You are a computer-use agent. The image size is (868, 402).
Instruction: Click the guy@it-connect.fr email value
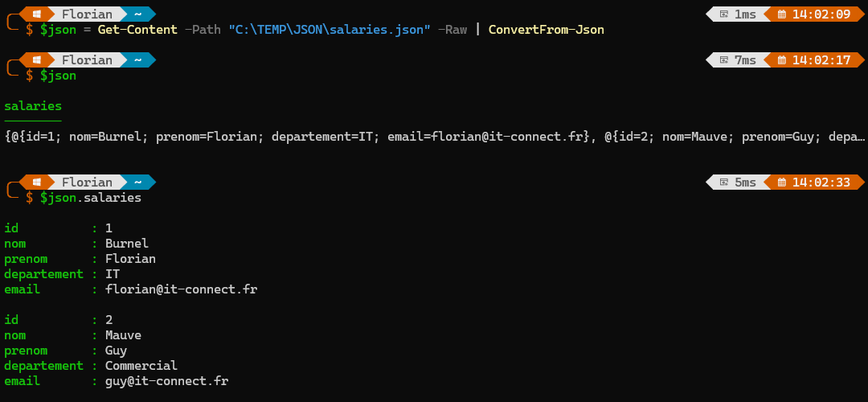pos(166,381)
